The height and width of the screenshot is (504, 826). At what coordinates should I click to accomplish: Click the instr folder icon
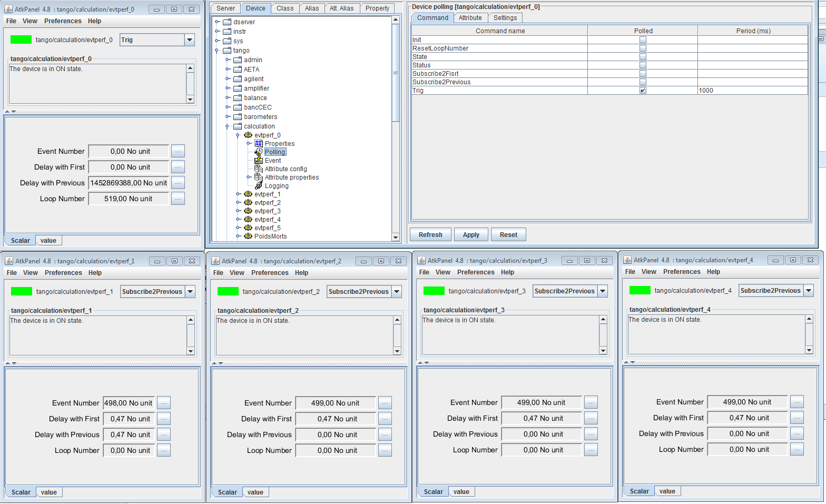(227, 31)
